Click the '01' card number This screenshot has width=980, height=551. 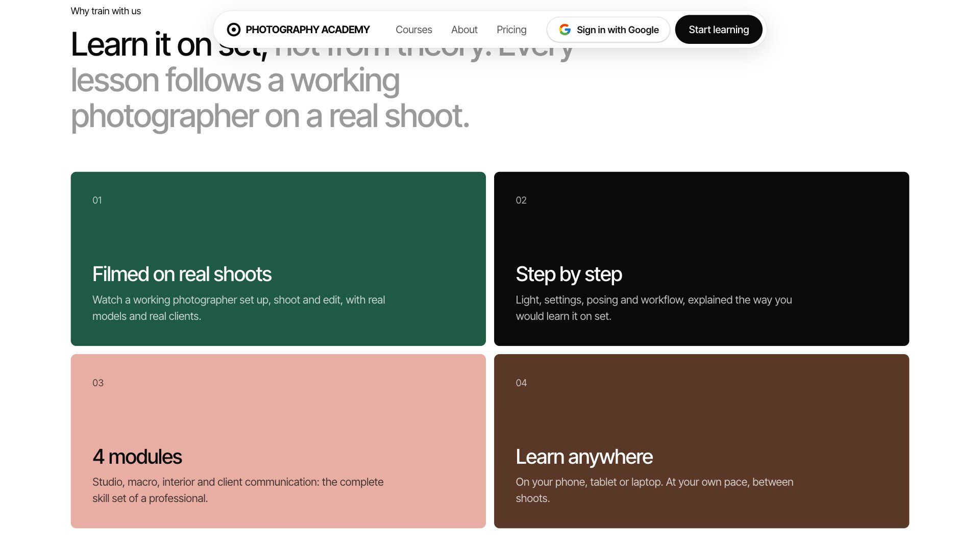97,201
